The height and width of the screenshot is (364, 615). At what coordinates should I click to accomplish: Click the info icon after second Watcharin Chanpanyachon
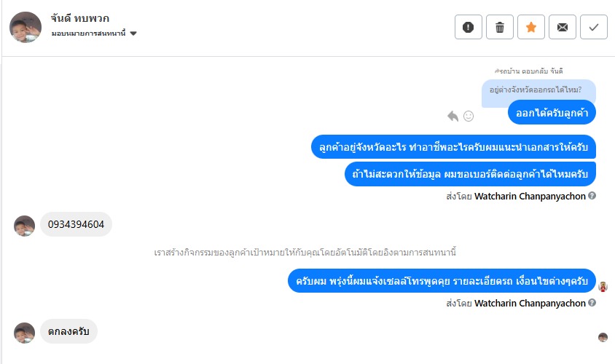click(592, 304)
